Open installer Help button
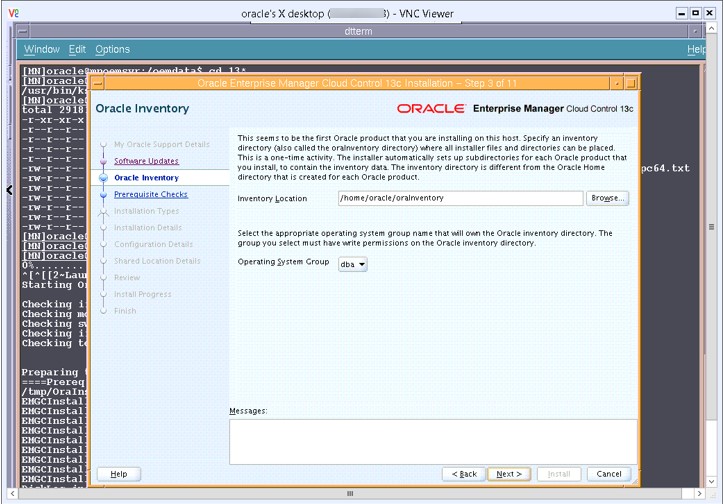 click(119, 474)
